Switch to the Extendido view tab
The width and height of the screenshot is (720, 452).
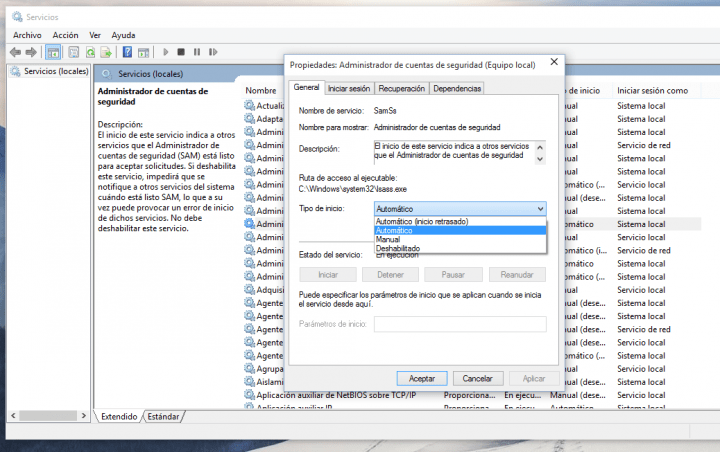click(119, 416)
